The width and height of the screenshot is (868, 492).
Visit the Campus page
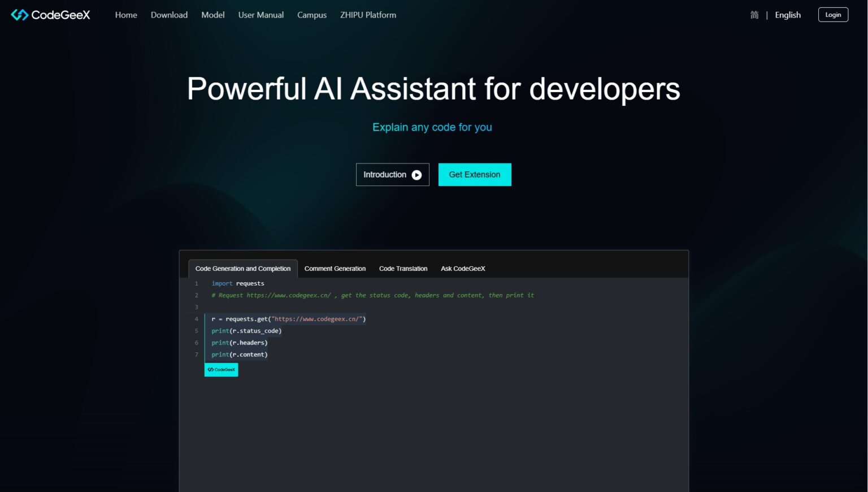click(x=312, y=15)
